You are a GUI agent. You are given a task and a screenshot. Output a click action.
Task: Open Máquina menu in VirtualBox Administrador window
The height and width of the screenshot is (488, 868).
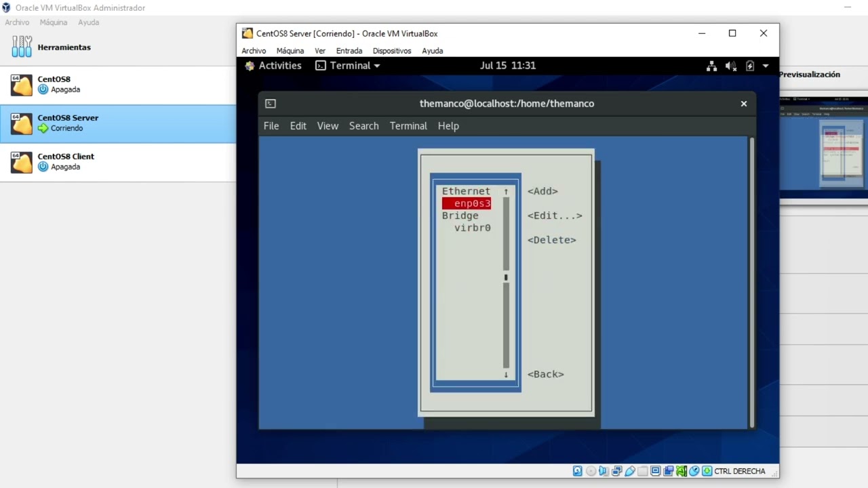coord(54,22)
